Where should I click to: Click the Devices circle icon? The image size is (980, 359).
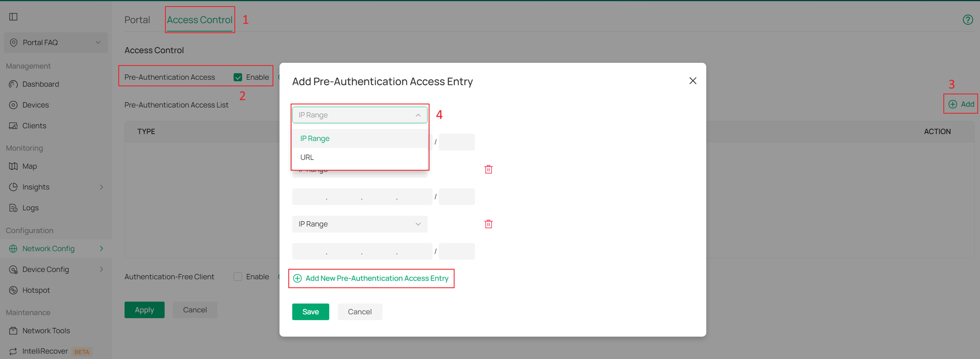(x=13, y=105)
